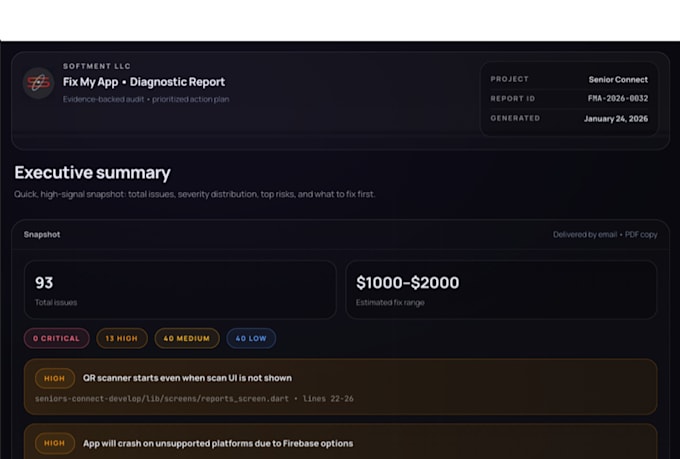This screenshot has height=459, width=680.
Task: Click Fix My App • Diagnostic Report title
Action: 144,82
